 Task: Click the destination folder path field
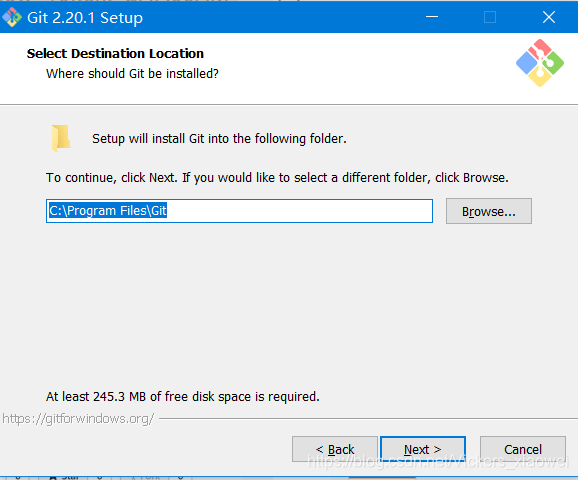[x=239, y=211]
